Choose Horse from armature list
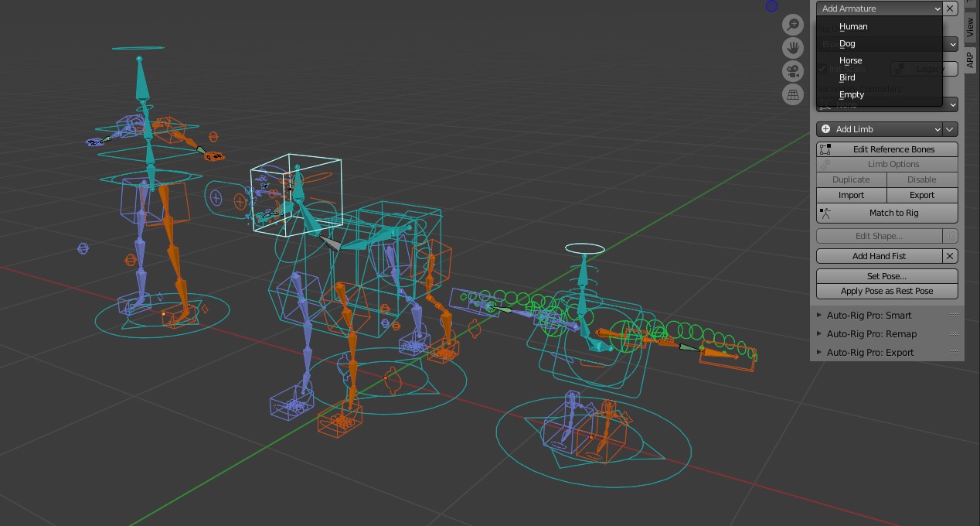The height and width of the screenshot is (526, 980). pos(880,60)
